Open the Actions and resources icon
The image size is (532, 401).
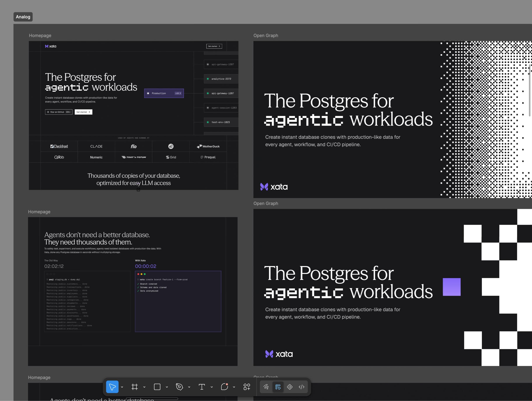(247, 387)
